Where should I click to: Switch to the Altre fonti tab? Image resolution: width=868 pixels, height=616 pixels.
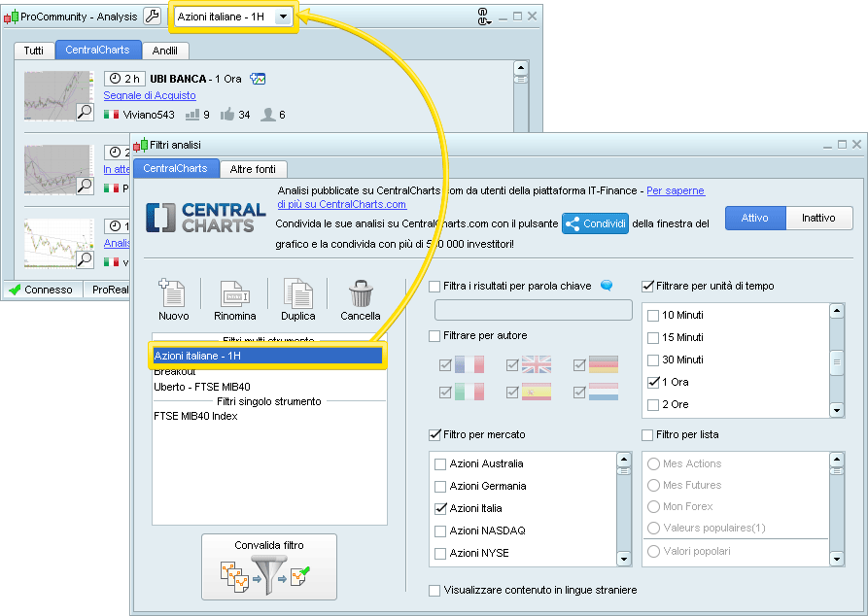tap(253, 169)
